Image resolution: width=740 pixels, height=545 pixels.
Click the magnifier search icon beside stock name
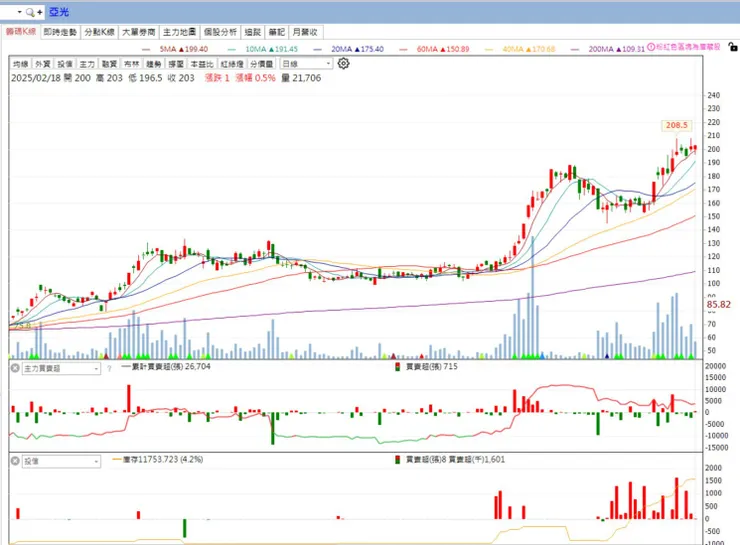[x=30, y=12]
